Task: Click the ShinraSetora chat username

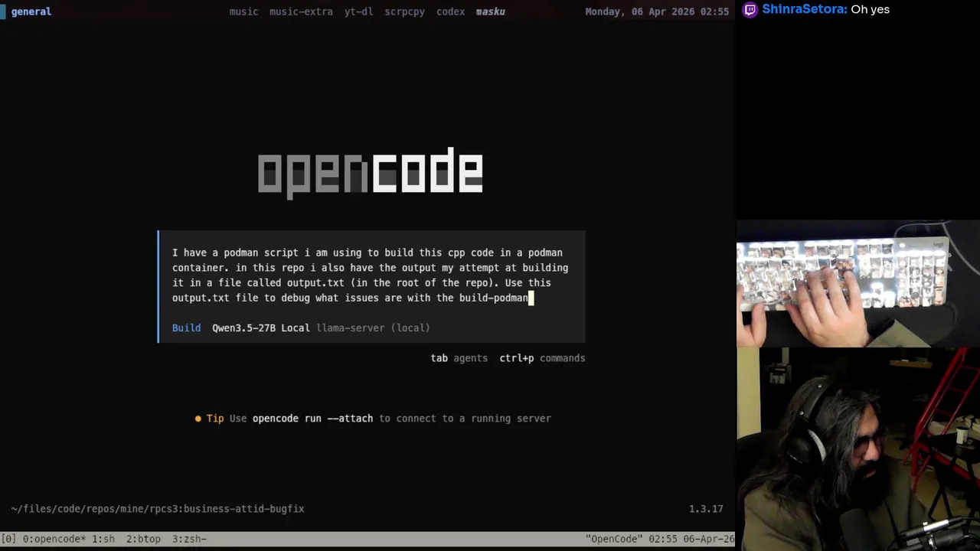Action: click(x=805, y=9)
